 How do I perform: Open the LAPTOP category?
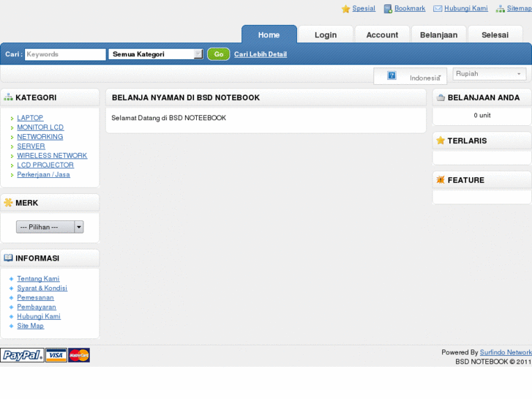click(30, 117)
